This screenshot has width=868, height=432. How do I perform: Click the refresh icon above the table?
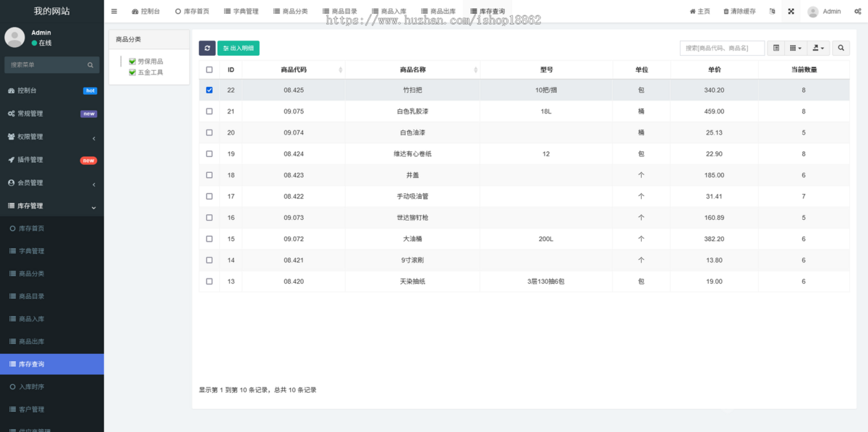207,48
